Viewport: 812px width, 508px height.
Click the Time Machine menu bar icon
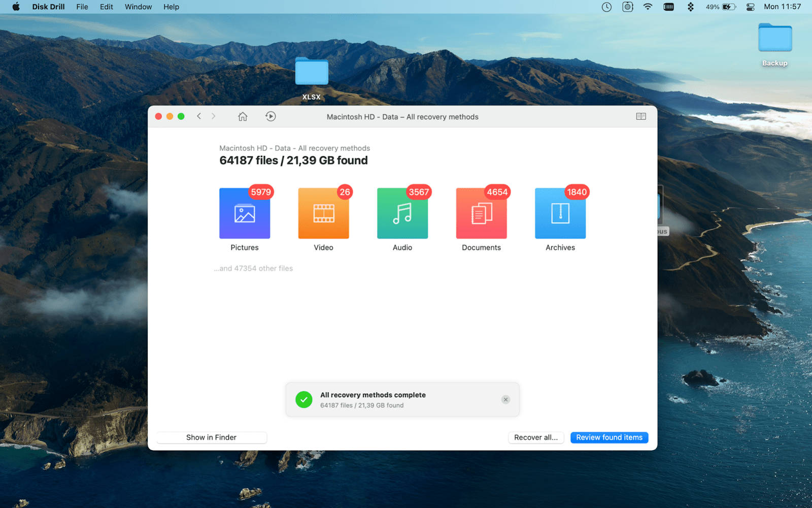click(606, 7)
